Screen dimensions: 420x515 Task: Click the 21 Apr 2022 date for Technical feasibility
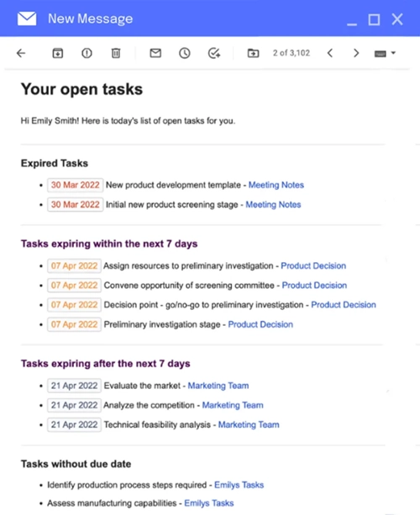(74, 424)
